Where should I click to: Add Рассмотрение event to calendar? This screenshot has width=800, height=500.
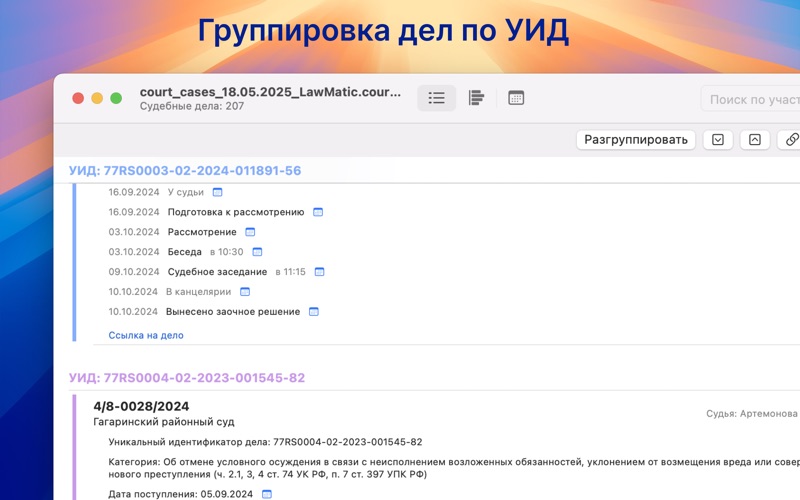250,232
